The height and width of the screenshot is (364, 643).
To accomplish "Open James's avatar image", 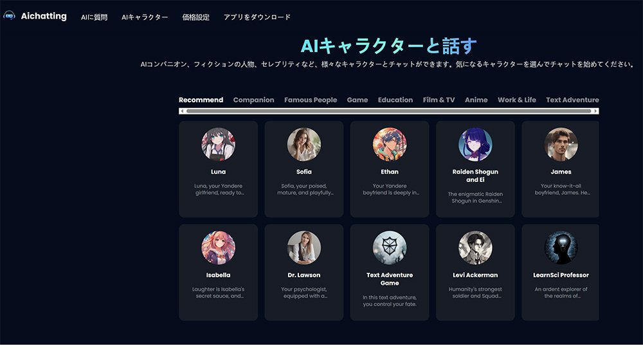I will tap(561, 144).
